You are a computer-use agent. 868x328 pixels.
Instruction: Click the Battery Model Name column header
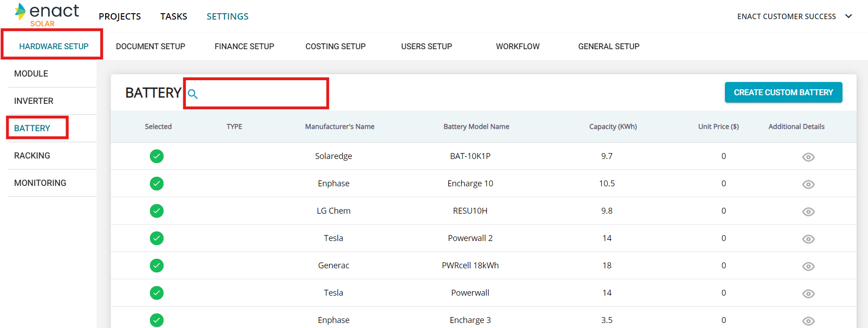(476, 127)
